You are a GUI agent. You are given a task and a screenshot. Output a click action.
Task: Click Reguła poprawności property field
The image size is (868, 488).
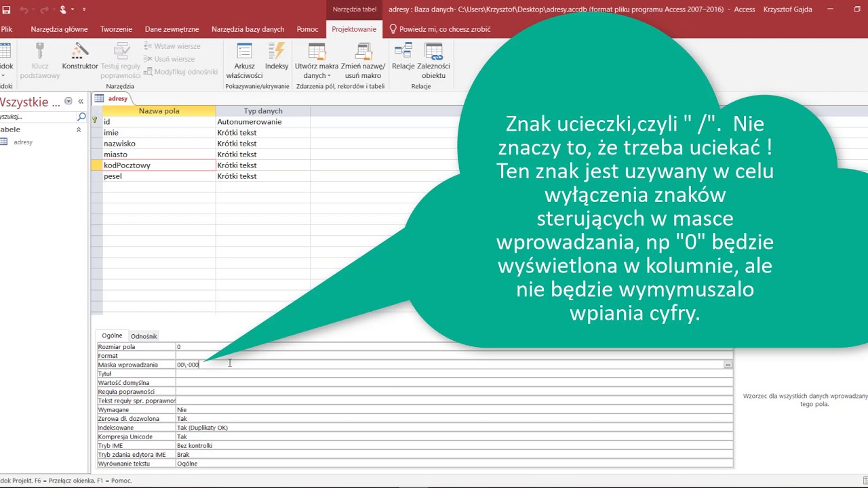point(454,392)
